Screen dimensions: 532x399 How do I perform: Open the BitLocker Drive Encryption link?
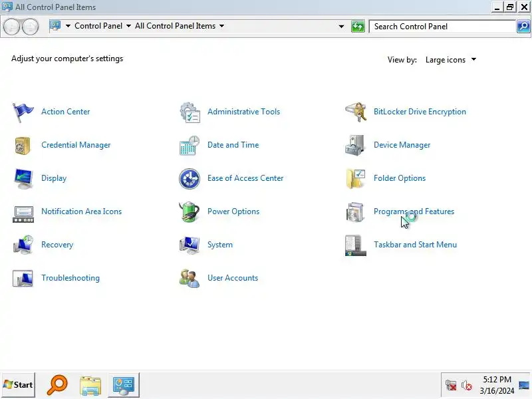point(420,112)
